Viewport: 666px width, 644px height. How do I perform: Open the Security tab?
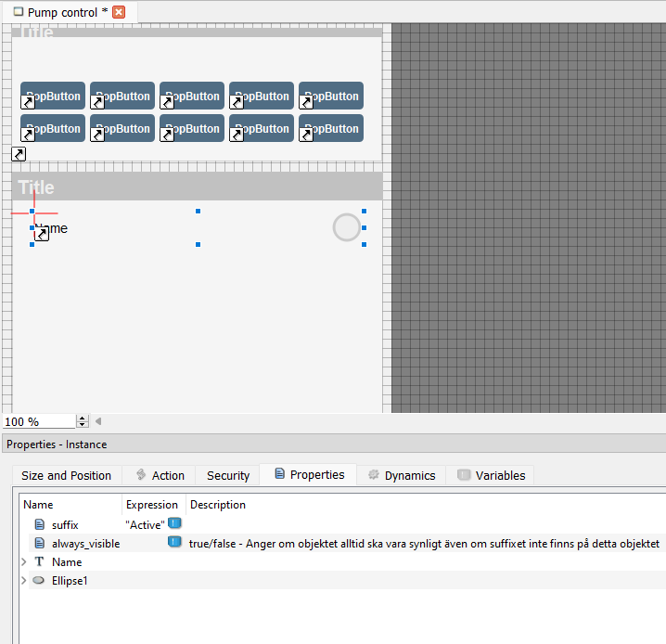click(x=228, y=475)
